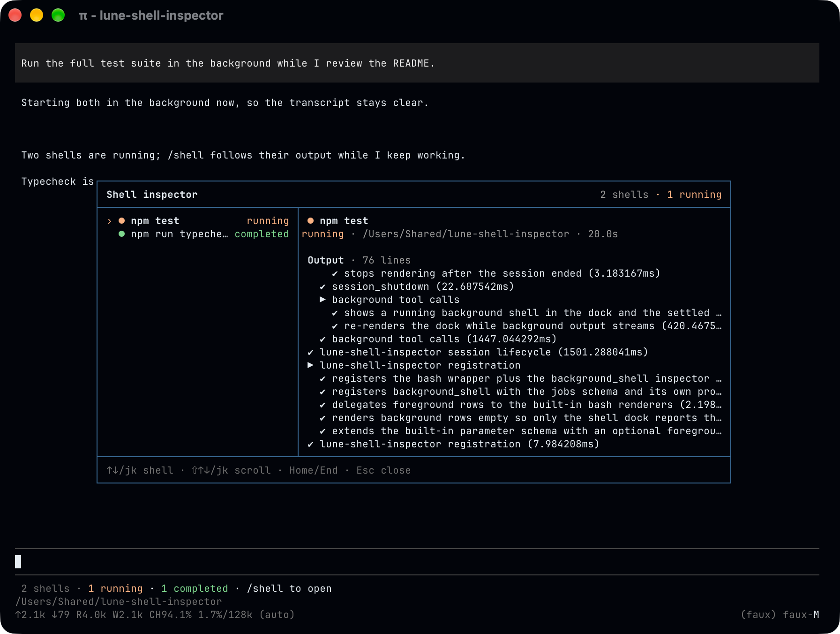Click '1 completed' in the status bar
The height and width of the screenshot is (634, 840).
pos(195,589)
